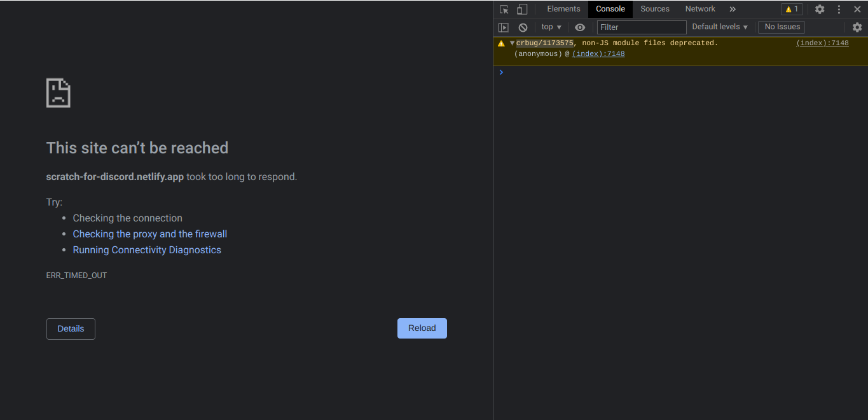This screenshot has width=868, height=420.
Task: Click the Reload button
Action: coord(422,328)
